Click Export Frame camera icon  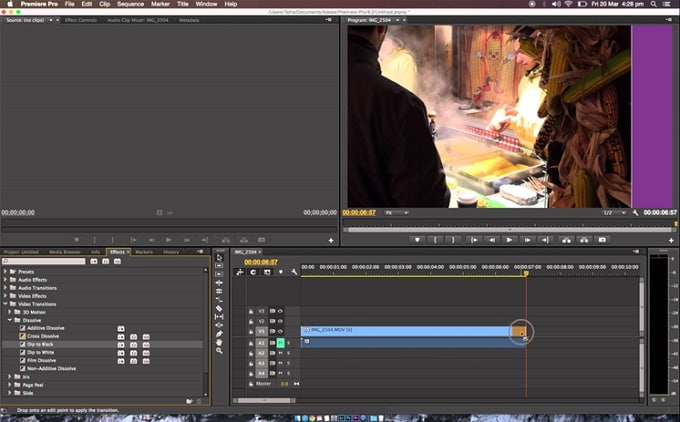click(x=602, y=240)
